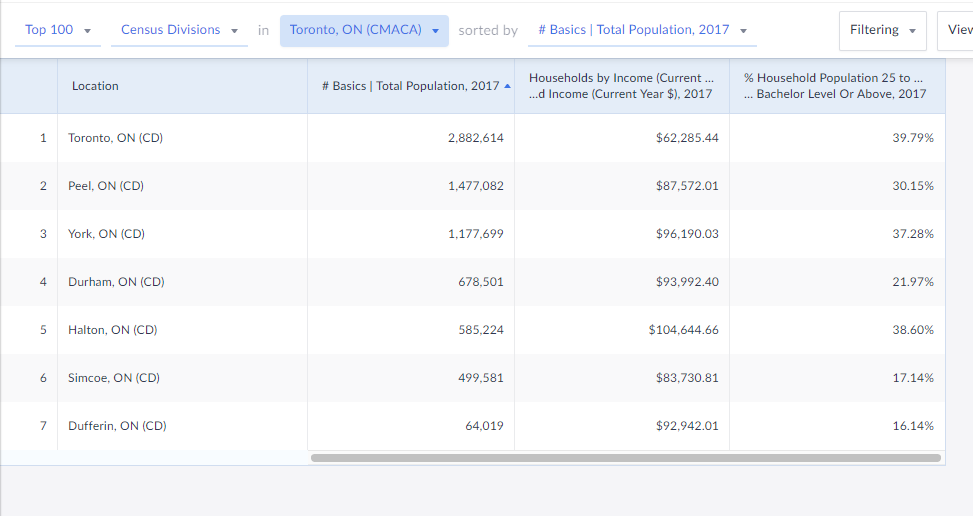
Task: Expand the Toronto, ON (CMACA) selector
Action: click(364, 30)
